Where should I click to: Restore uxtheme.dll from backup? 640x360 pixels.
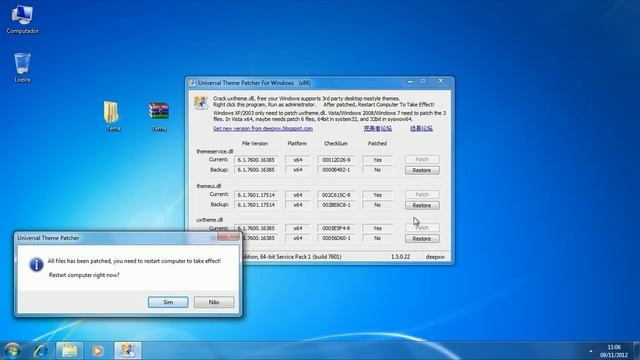tap(422, 238)
